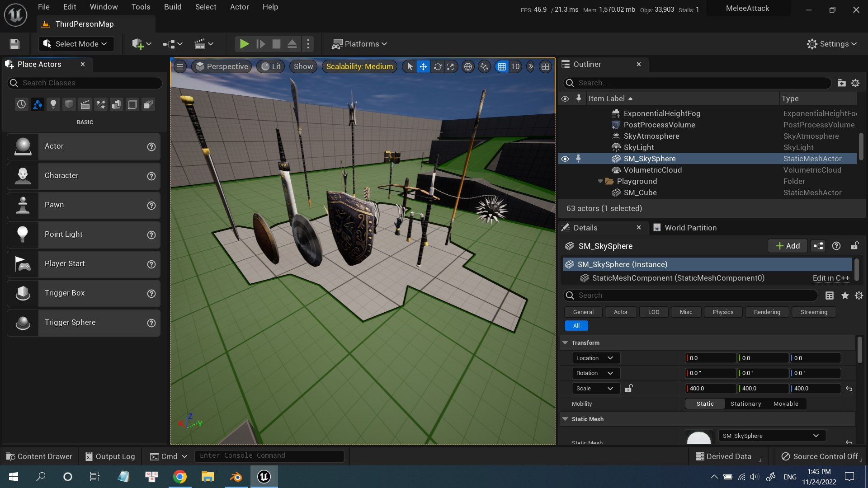Viewport: 868px width, 488px height.
Task: Select the Shapes category icon
Action: [69, 104]
